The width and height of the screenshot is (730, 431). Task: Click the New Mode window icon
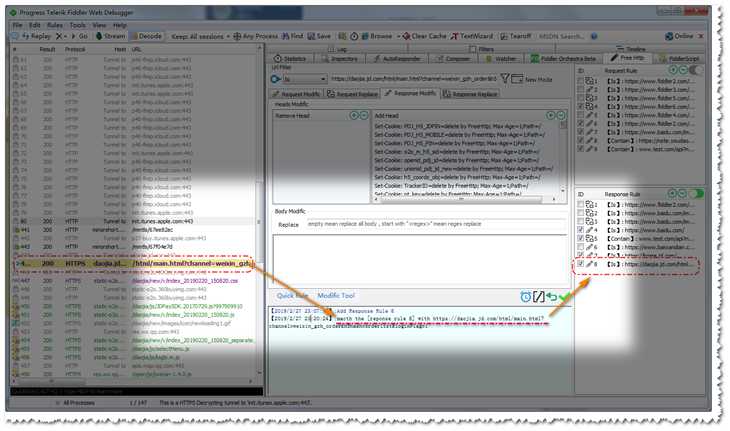point(517,79)
